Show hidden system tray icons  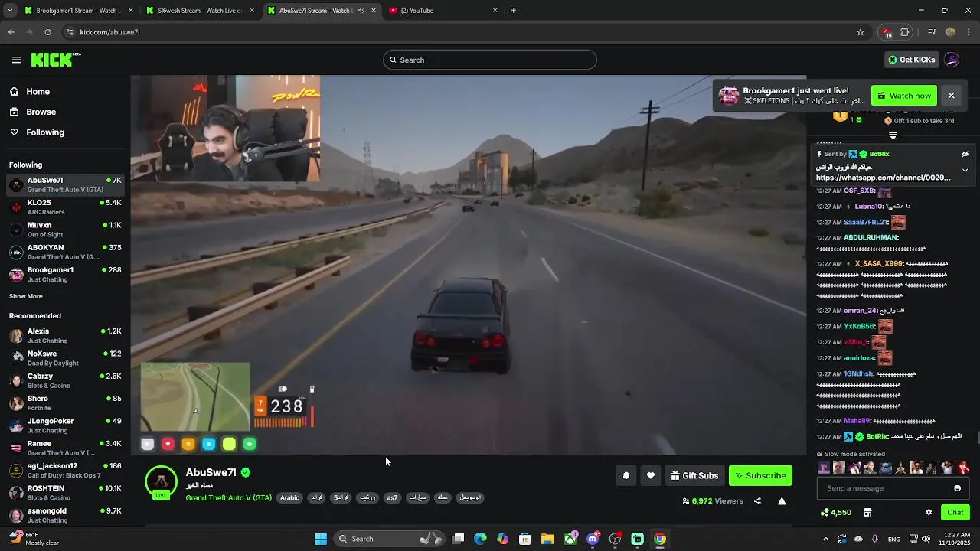click(x=825, y=539)
